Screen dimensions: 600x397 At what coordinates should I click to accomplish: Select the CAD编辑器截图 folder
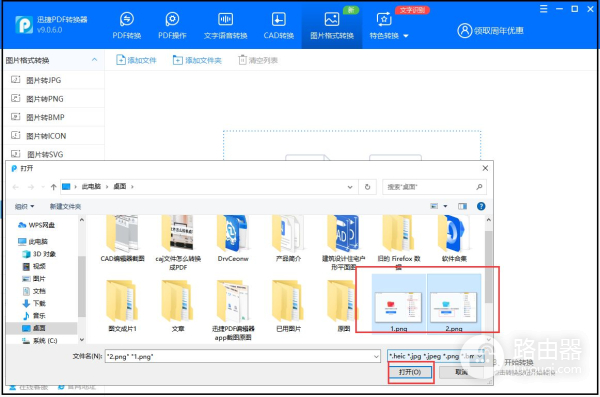pos(122,239)
